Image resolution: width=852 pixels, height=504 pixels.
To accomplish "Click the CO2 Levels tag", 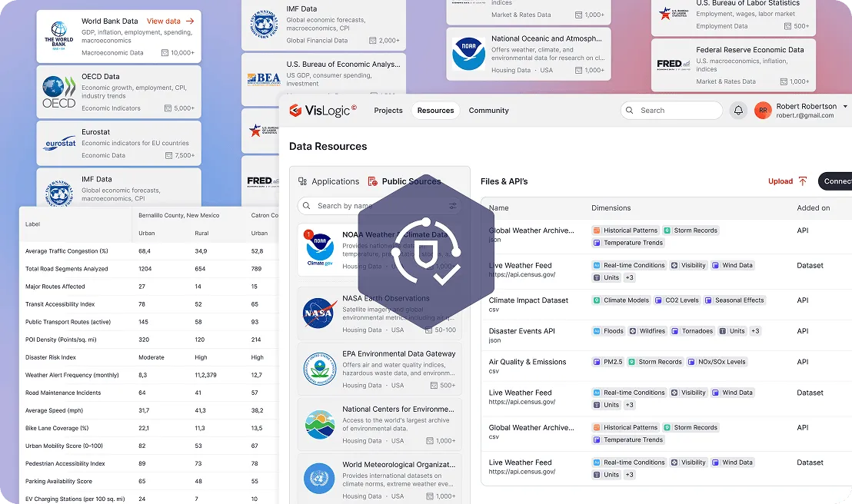I will [676, 300].
